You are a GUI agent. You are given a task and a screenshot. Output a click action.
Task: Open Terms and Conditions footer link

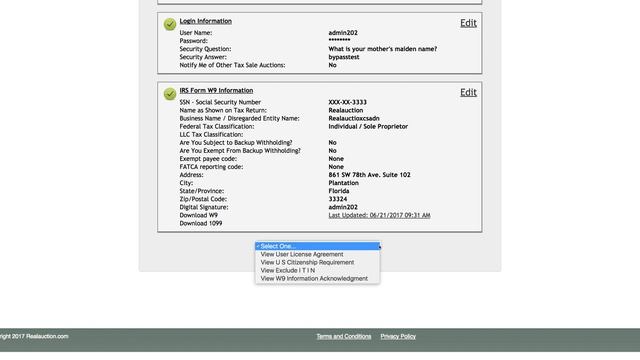pos(344,336)
